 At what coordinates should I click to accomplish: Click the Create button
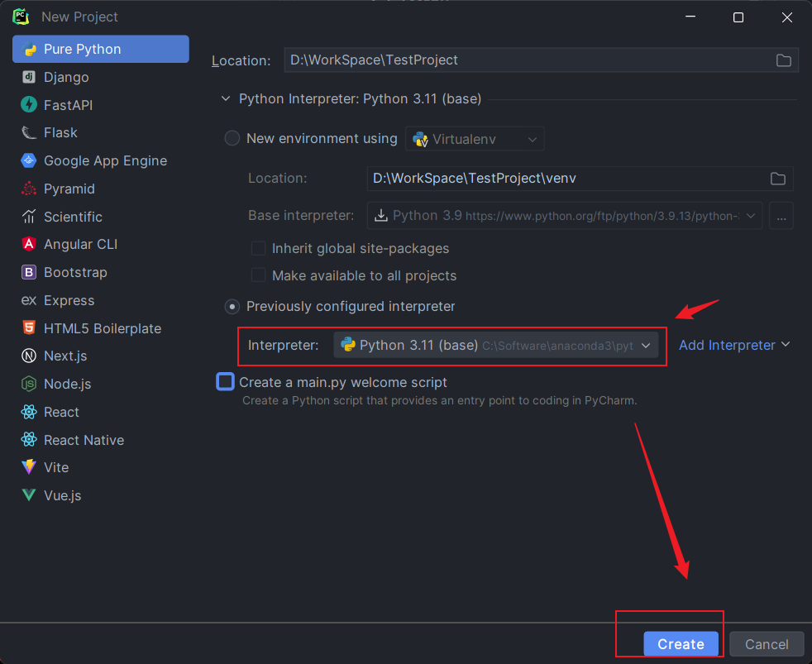tap(681, 644)
